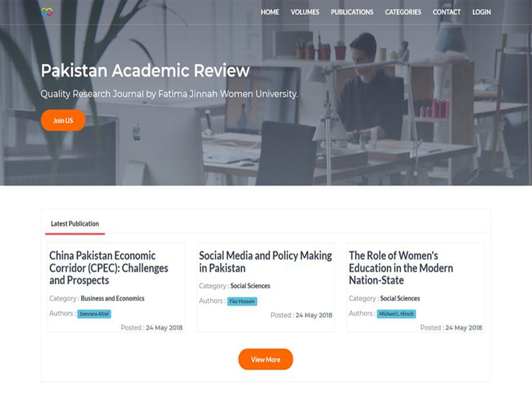Viewport: 532px width, 399px height.
Task: Click the Michael L. Hirsch author tag
Action: [396, 314]
